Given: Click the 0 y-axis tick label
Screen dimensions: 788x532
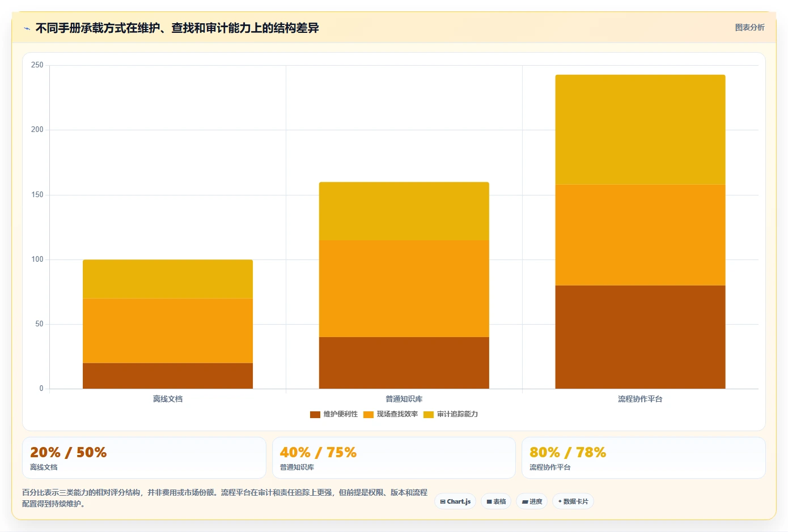Looking at the screenshot, I should pyautogui.click(x=41, y=389).
